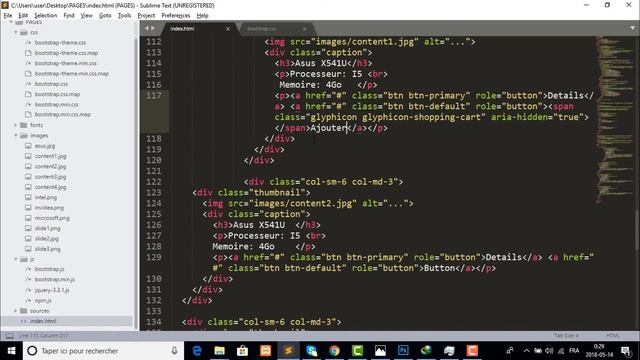Select intel.png image file
This screenshot has width=640, height=360.
coord(46,197)
